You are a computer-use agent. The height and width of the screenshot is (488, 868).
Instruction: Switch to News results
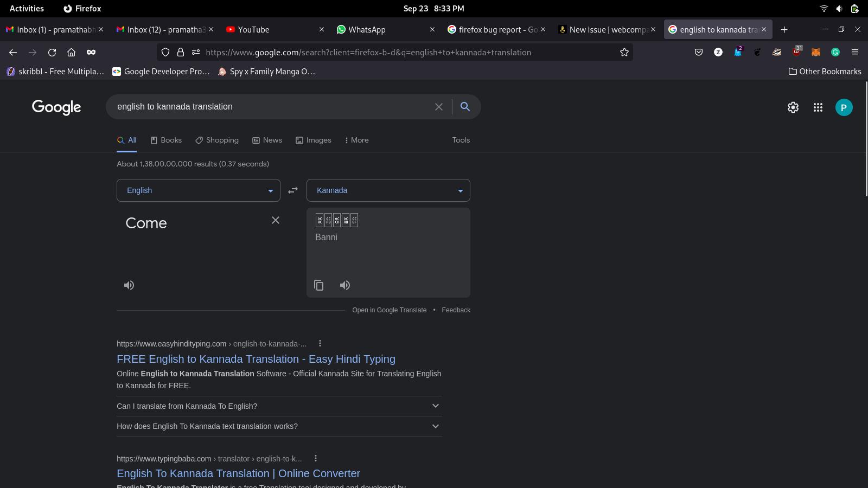tap(267, 140)
